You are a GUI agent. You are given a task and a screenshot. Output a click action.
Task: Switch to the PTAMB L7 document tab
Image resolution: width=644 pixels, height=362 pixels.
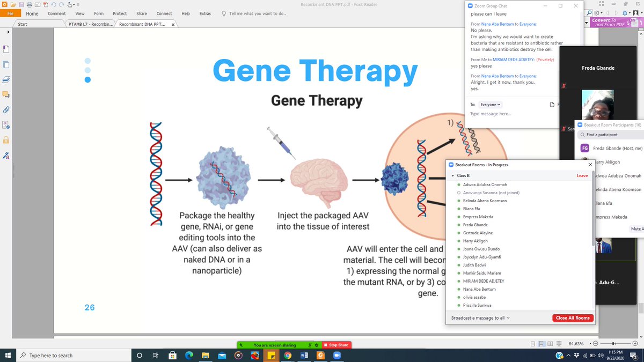click(x=91, y=24)
